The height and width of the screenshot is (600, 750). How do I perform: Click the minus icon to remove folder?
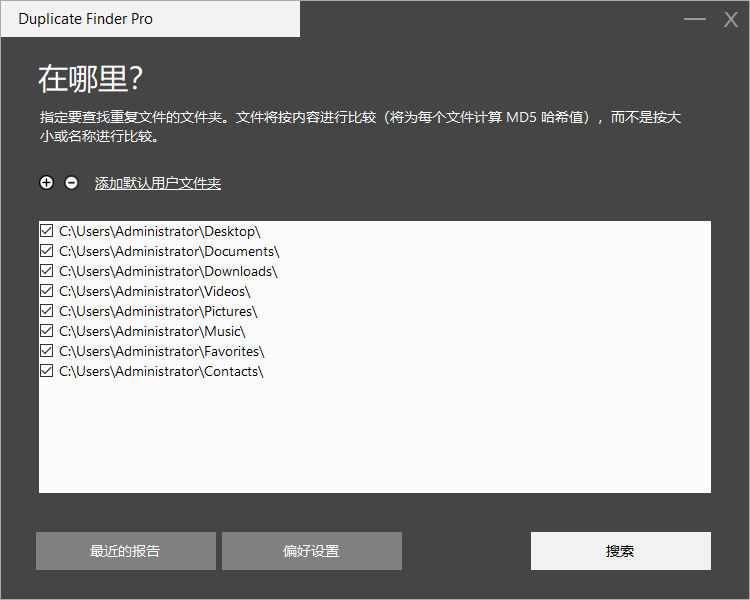click(x=72, y=183)
